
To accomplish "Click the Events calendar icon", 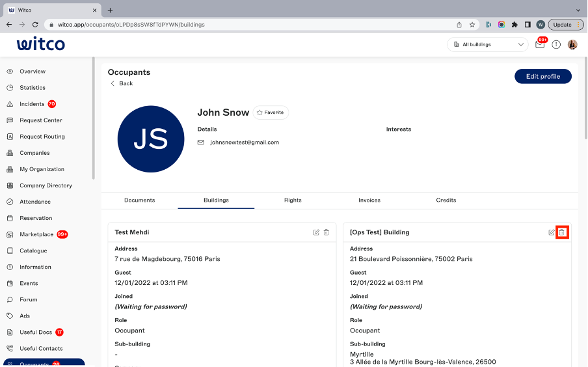I will click(x=10, y=283).
